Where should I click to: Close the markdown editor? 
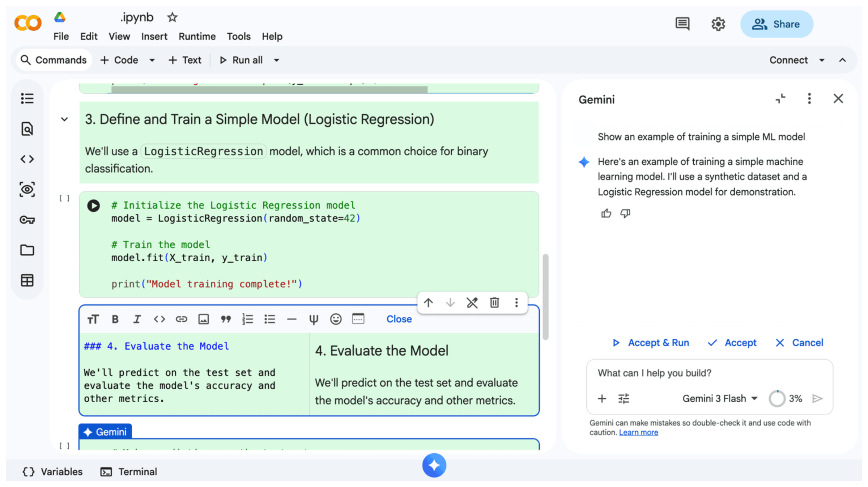(399, 319)
